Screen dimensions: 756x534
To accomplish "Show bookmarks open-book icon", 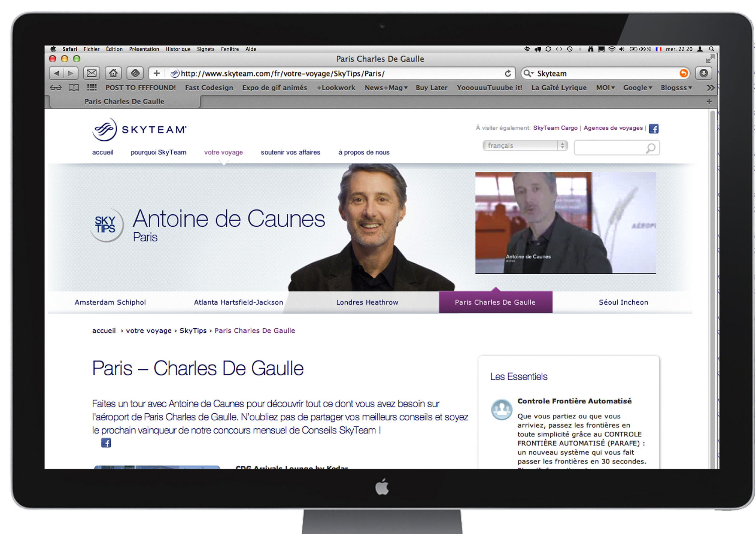I will [x=74, y=88].
